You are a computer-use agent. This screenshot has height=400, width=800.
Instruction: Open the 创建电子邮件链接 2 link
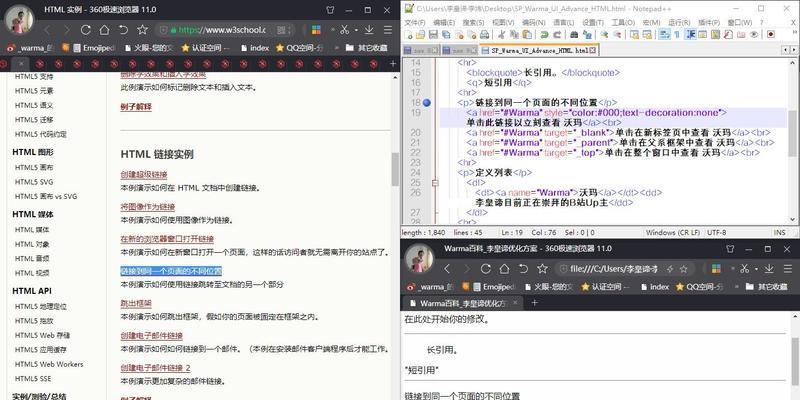[156, 368]
